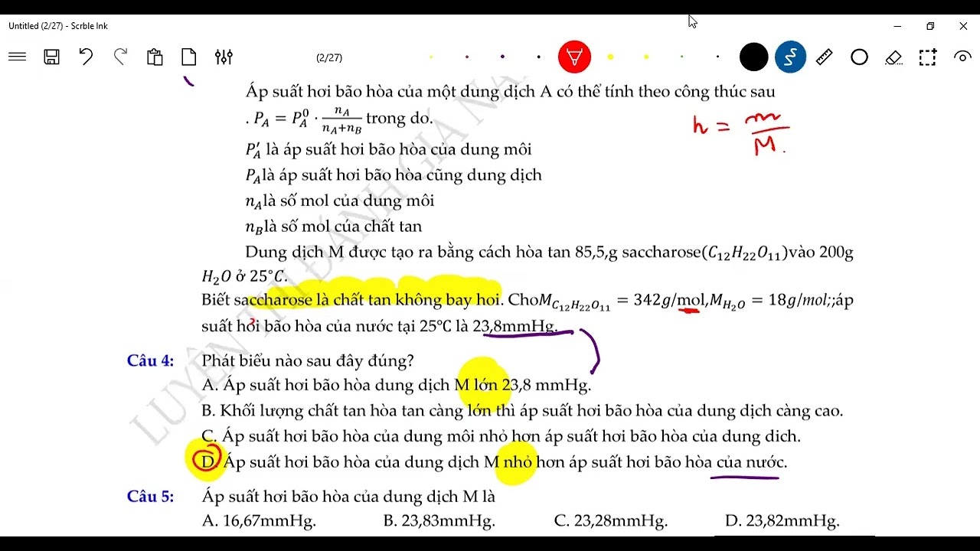Create a new page with the page icon
980x551 pixels.
[x=189, y=57]
